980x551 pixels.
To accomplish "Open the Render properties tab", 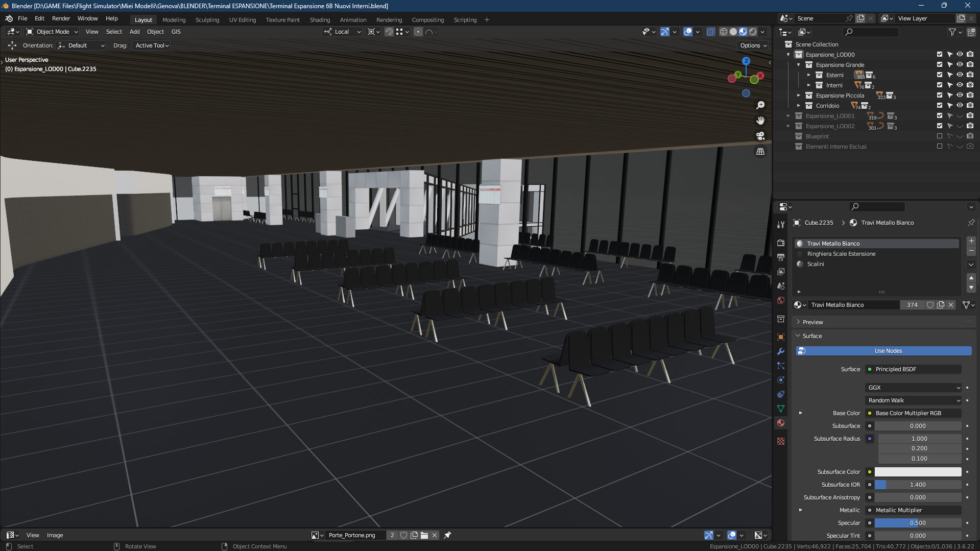I will point(781,243).
